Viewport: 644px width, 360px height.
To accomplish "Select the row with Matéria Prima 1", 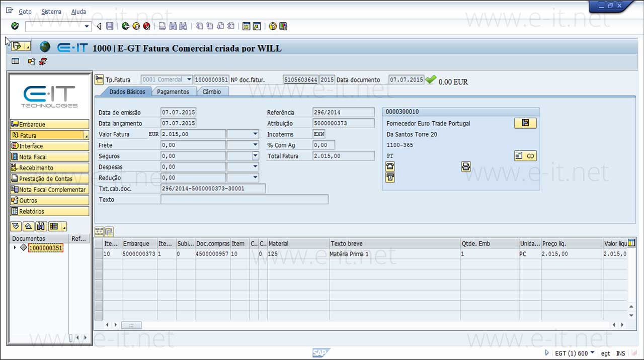I will tap(99, 254).
